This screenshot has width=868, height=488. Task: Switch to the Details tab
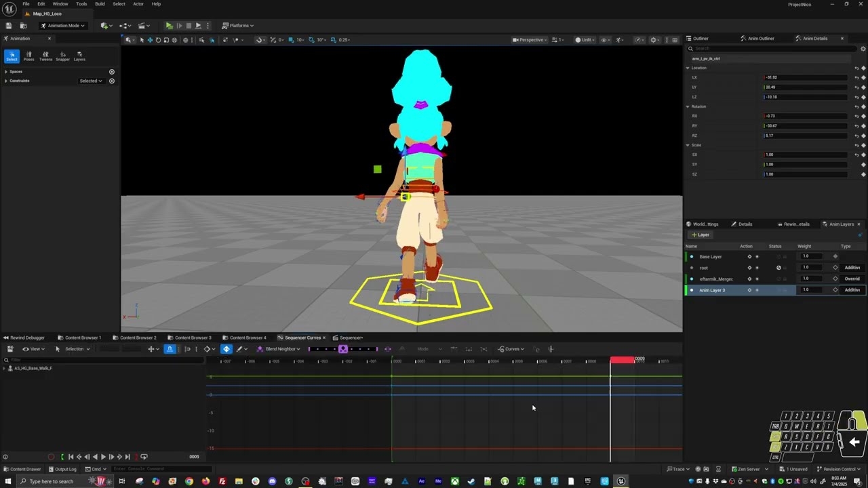coord(742,224)
